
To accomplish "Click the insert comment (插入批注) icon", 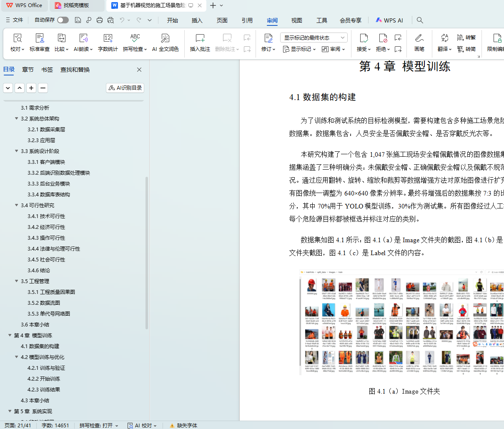I will tap(200, 39).
